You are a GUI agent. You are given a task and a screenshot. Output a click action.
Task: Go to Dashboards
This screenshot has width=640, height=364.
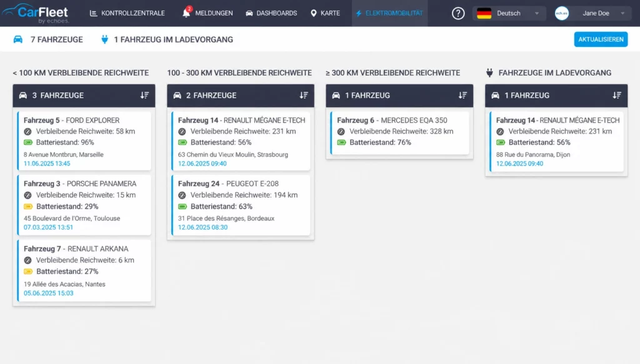[x=271, y=13]
